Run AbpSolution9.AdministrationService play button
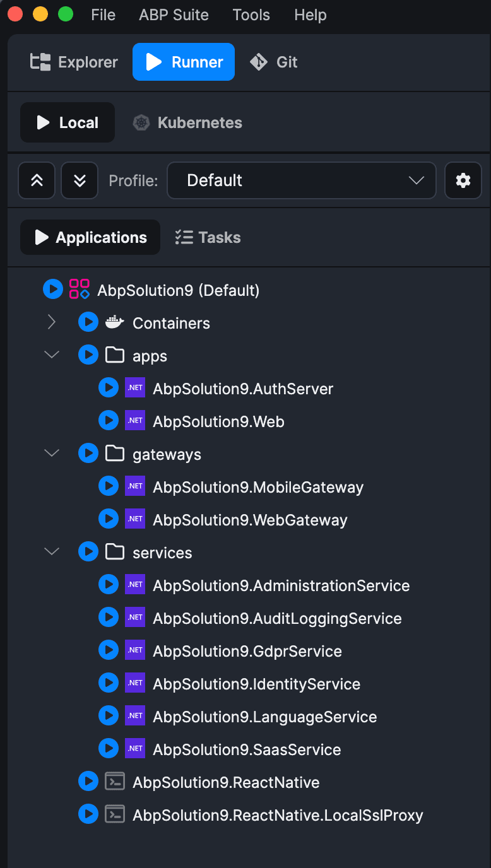The width and height of the screenshot is (491, 868). [109, 585]
